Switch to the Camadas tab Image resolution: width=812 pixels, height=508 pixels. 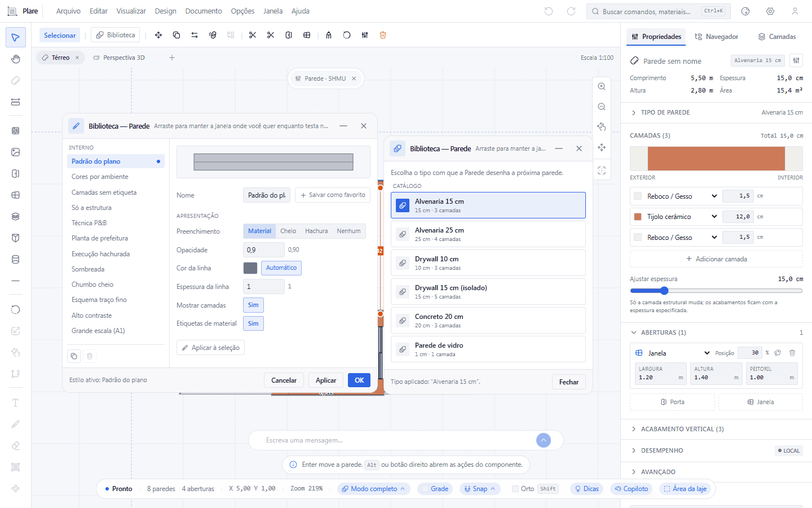coord(777,37)
